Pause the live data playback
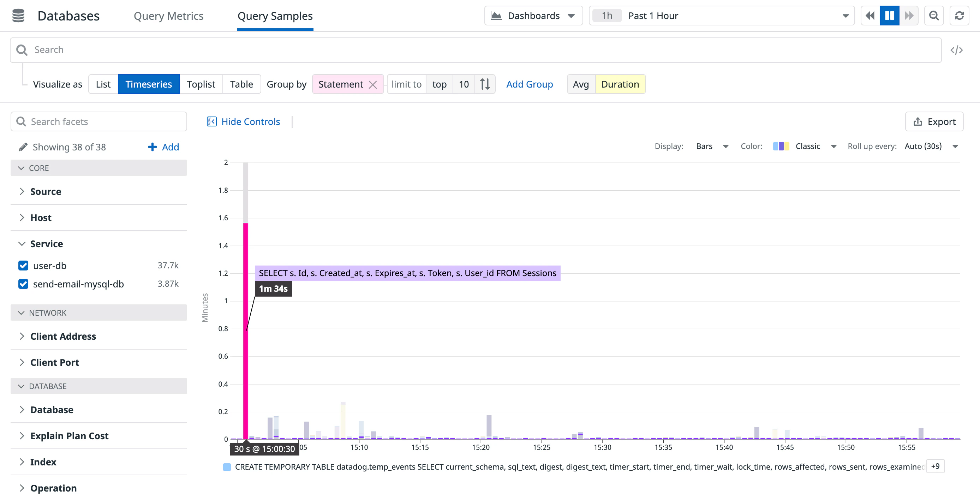This screenshot has height=500, width=980. click(x=889, y=16)
